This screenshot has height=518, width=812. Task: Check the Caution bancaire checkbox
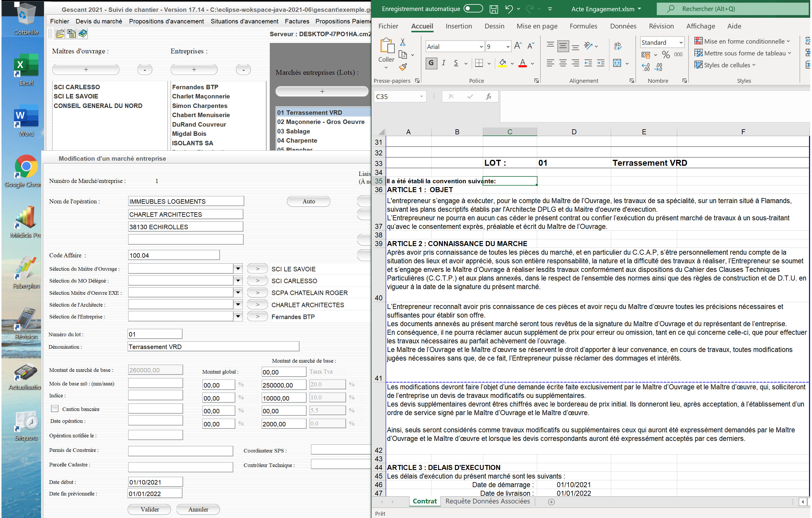coord(55,409)
